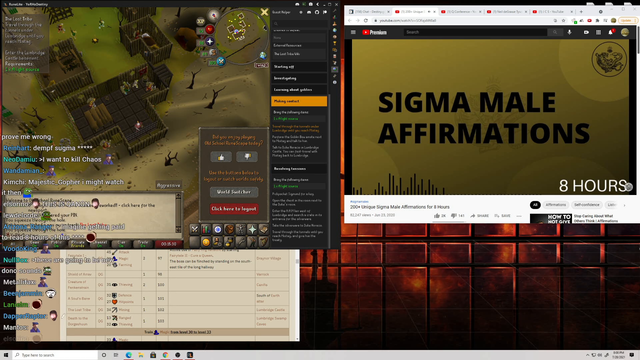640x360 pixels.
Task: Click the hitpoints heart orb
Action: tap(209, 29)
